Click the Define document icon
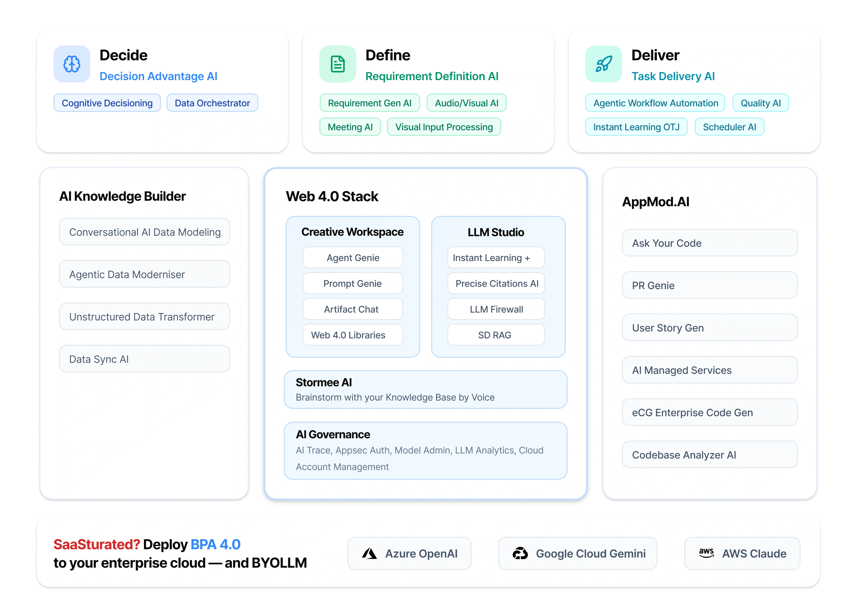The width and height of the screenshot is (867, 616). [x=337, y=64]
